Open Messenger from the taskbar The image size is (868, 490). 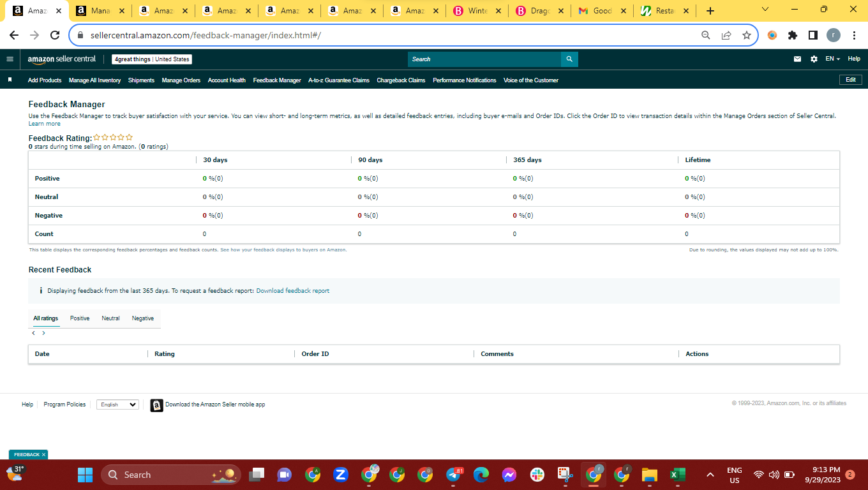coord(509,475)
